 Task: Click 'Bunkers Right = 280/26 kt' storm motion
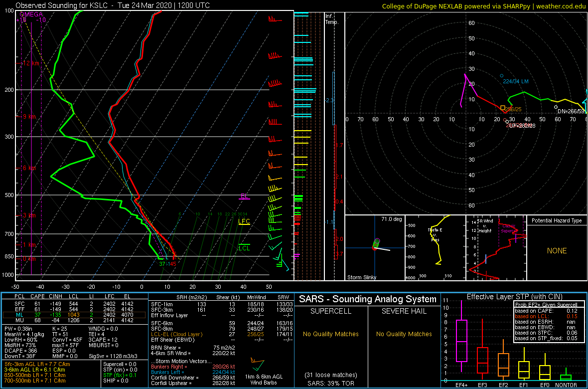193,367
